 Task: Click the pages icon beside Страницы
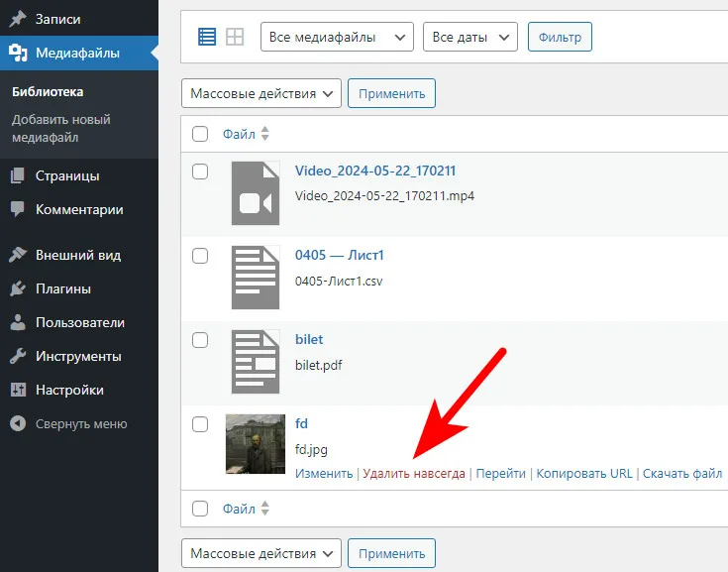(x=18, y=175)
